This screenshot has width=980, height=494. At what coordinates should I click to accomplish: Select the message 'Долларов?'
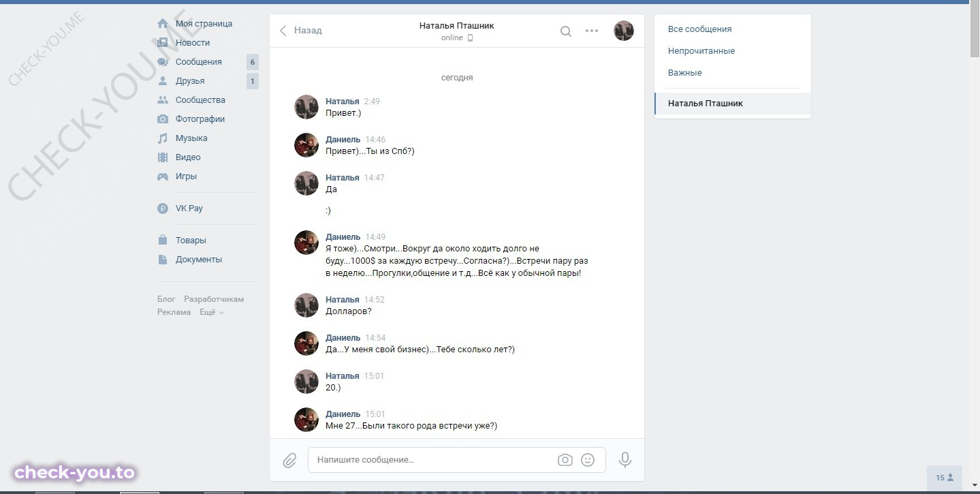[x=349, y=311]
